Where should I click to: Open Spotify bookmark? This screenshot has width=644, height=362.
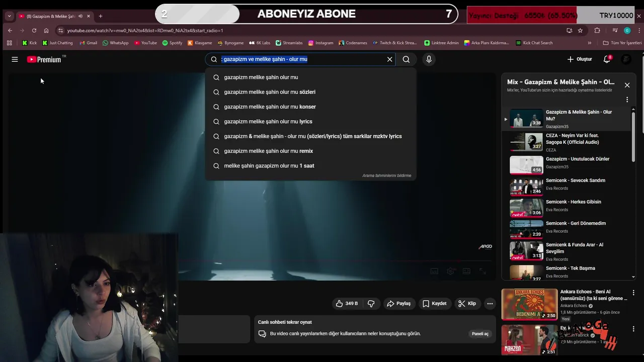click(x=172, y=43)
